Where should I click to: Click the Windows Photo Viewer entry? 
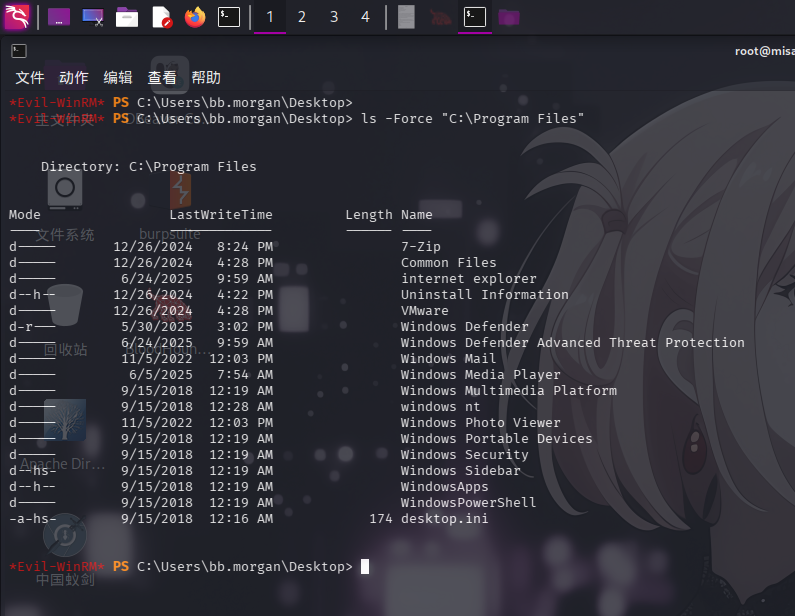[x=481, y=422]
